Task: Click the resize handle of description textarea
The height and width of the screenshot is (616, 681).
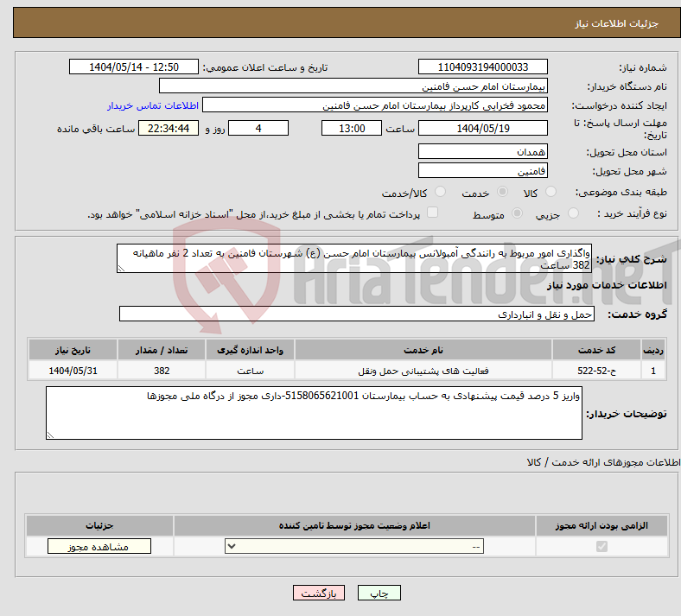Action: pos(121,269)
